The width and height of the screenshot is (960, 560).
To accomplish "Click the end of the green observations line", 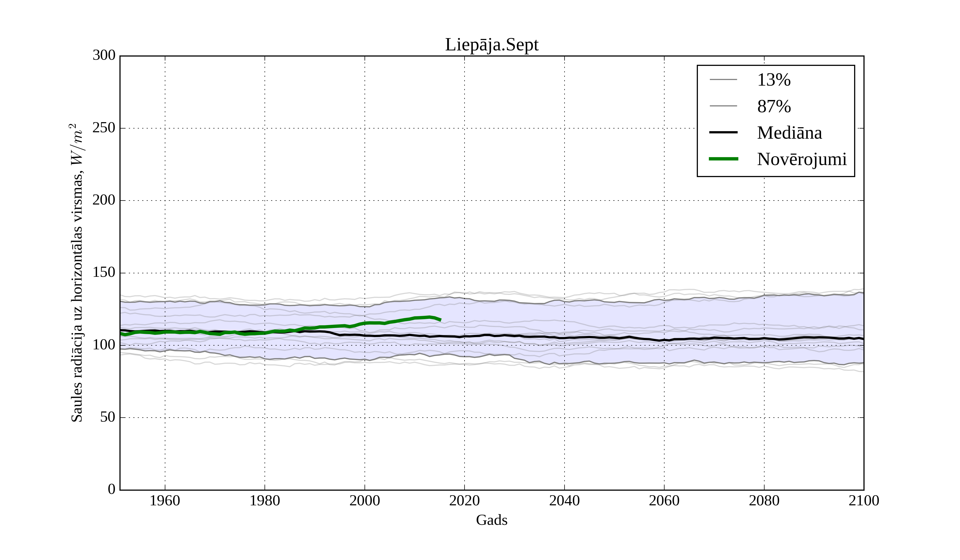I will click(x=440, y=320).
